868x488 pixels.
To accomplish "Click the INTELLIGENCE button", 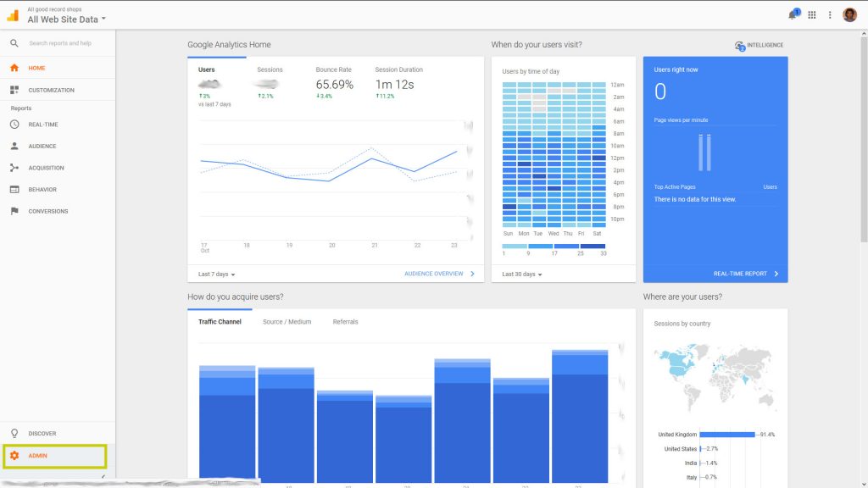I will (x=759, y=46).
